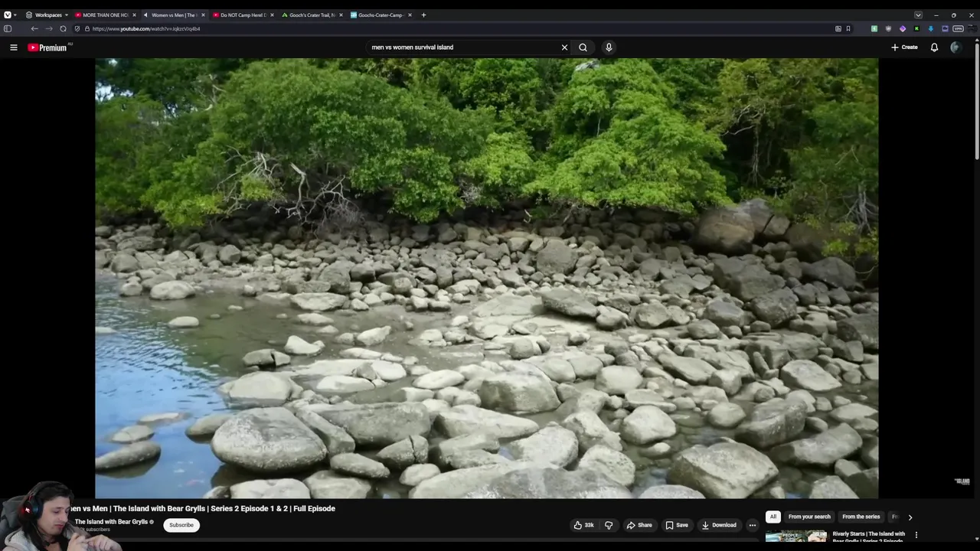
Task: Like the video with thumbs up
Action: 583,525
